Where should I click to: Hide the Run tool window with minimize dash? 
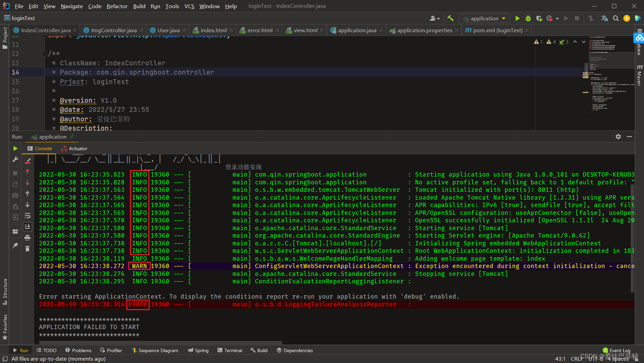(629, 137)
